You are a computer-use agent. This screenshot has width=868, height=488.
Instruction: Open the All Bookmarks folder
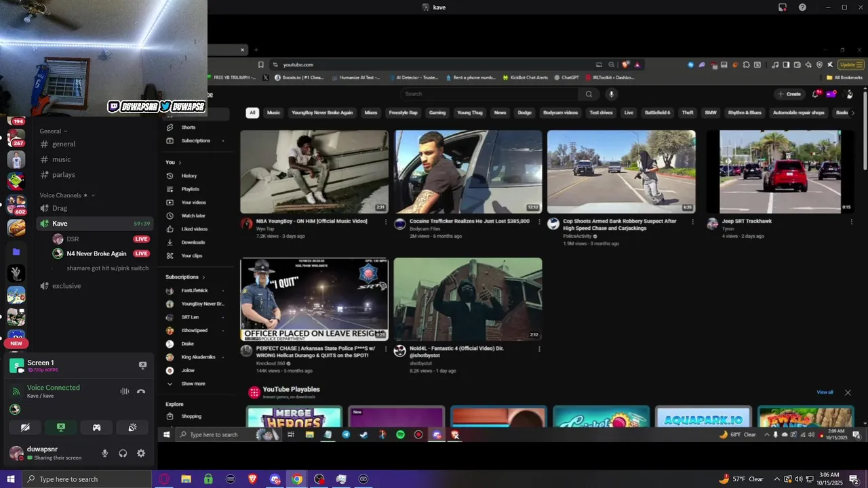coord(845,78)
